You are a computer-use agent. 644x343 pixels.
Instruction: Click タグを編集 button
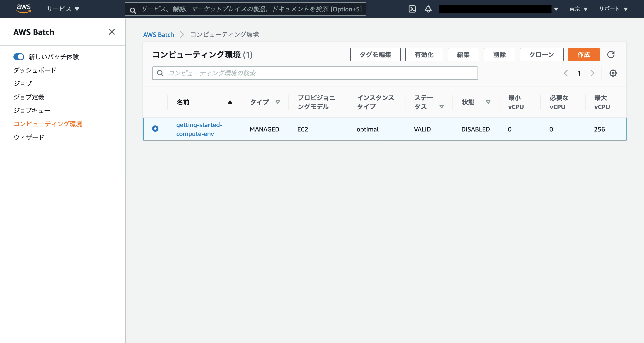pos(375,55)
